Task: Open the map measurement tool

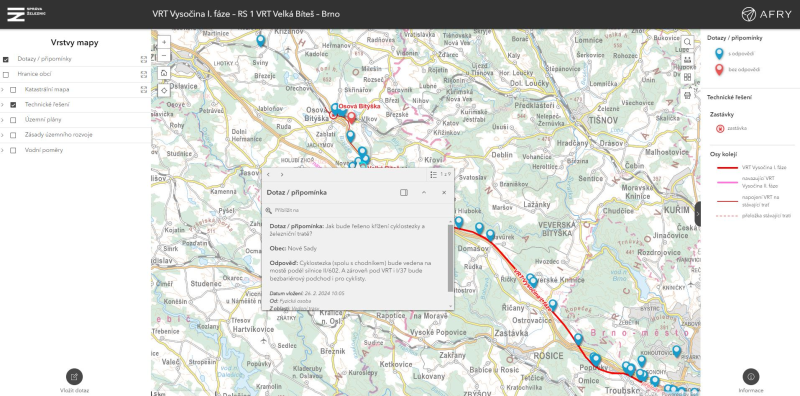Action: (687, 60)
